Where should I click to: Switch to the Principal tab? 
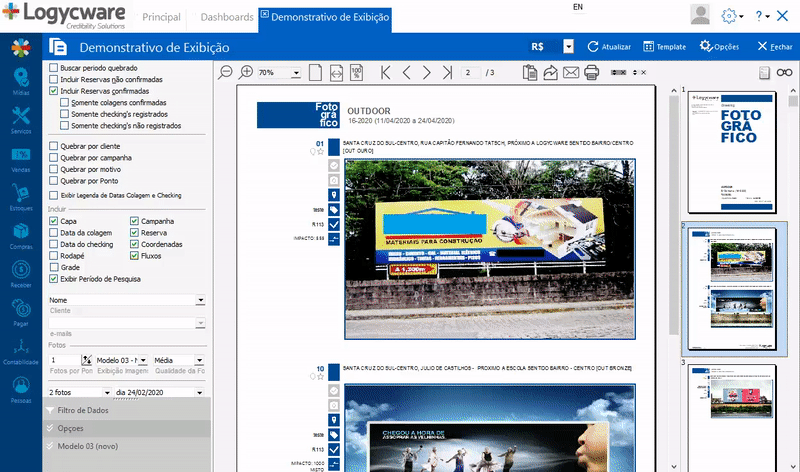point(162,18)
